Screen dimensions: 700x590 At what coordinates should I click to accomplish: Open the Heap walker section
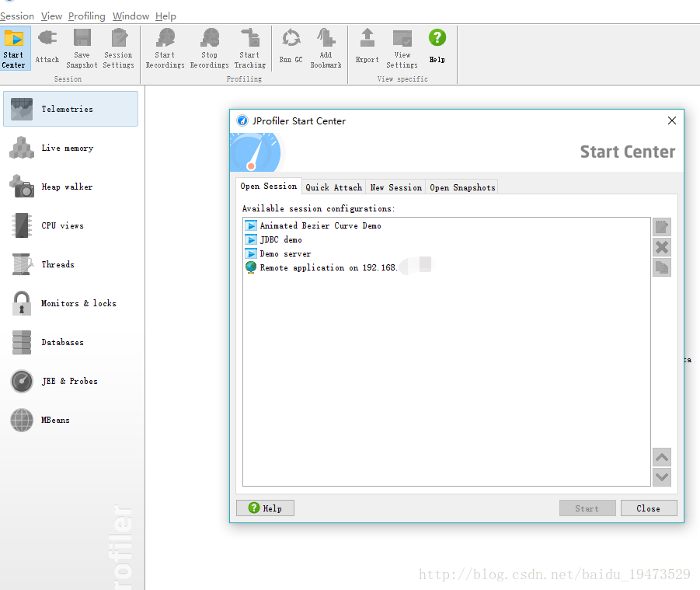71,187
